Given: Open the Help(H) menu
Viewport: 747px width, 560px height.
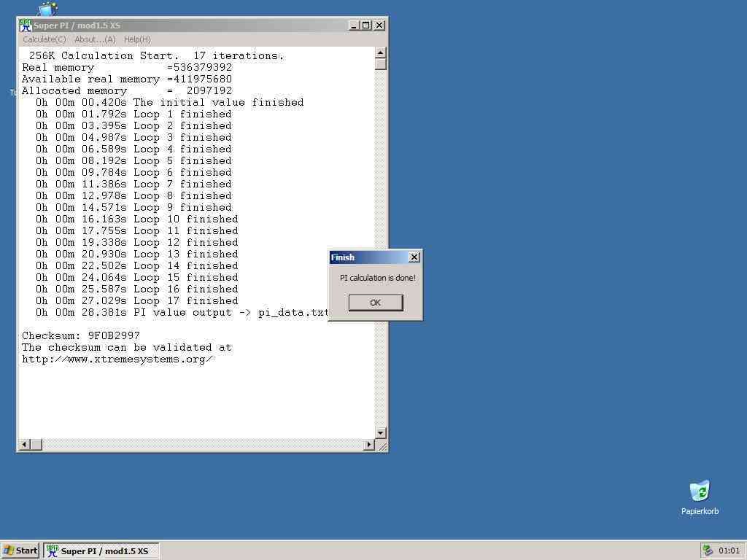Looking at the screenshot, I should pos(137,39).
